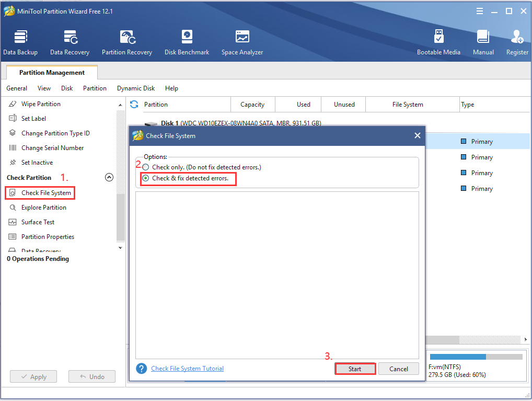Create Bootable Media
The height and width of the screenshot is (401, 532).
[x=438, y=42]
